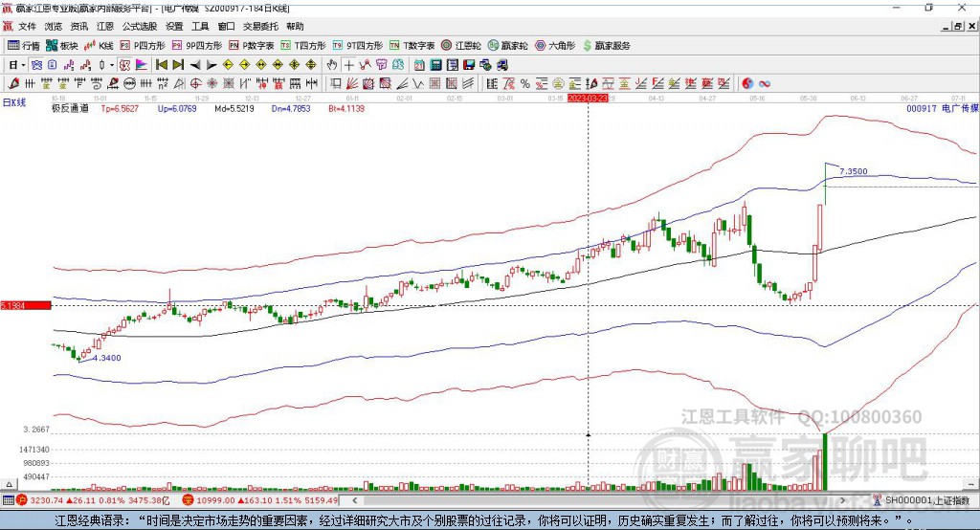The image size is (980, 530).
Task: Click the percent % tool icon
Action: [x=525, y=83]
